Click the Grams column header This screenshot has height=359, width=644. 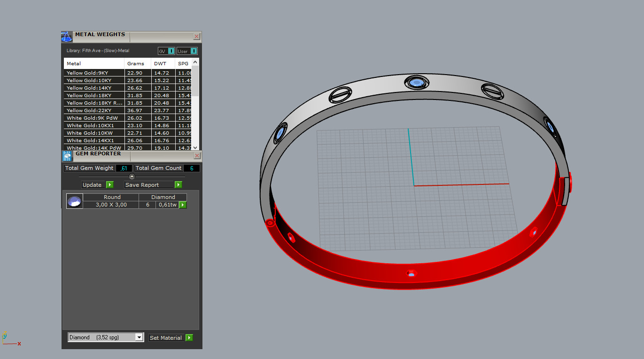(x=138, y=63)
